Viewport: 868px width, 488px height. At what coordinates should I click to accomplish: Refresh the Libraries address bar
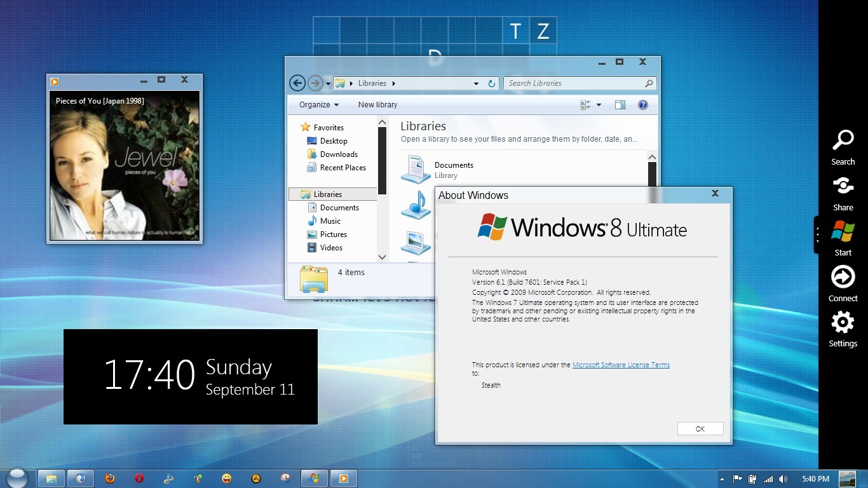coord(491,83)
